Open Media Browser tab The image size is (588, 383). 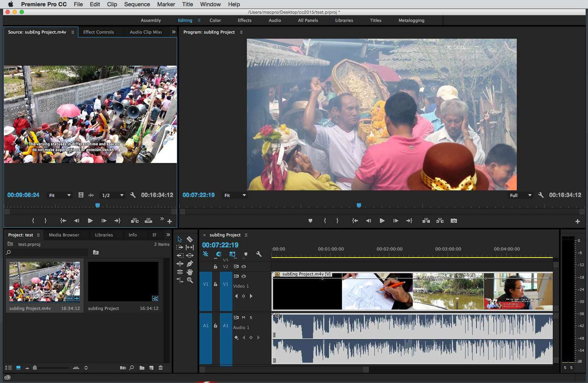(x=64, y=235)
